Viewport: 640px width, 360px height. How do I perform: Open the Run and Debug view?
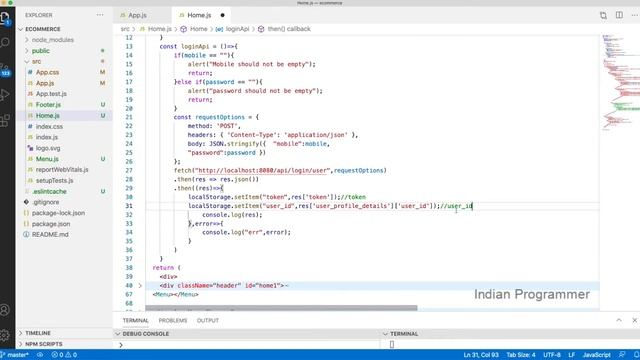pos(5,95)
